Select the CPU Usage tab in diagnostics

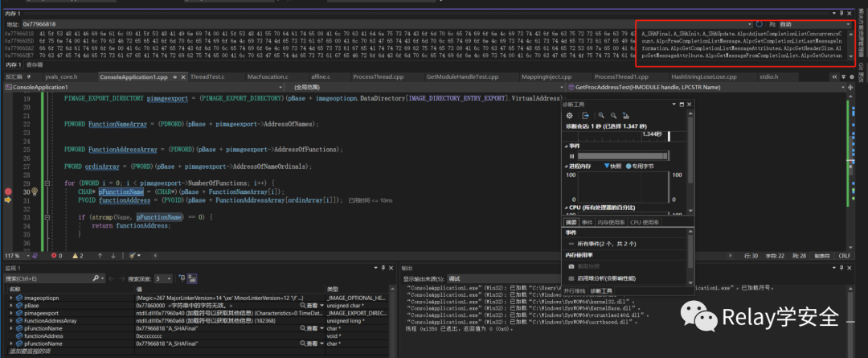[645, 222]
